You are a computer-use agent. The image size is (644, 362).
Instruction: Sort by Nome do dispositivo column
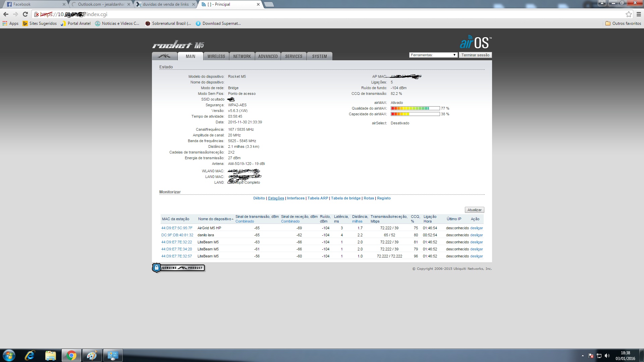click(215, 219)
